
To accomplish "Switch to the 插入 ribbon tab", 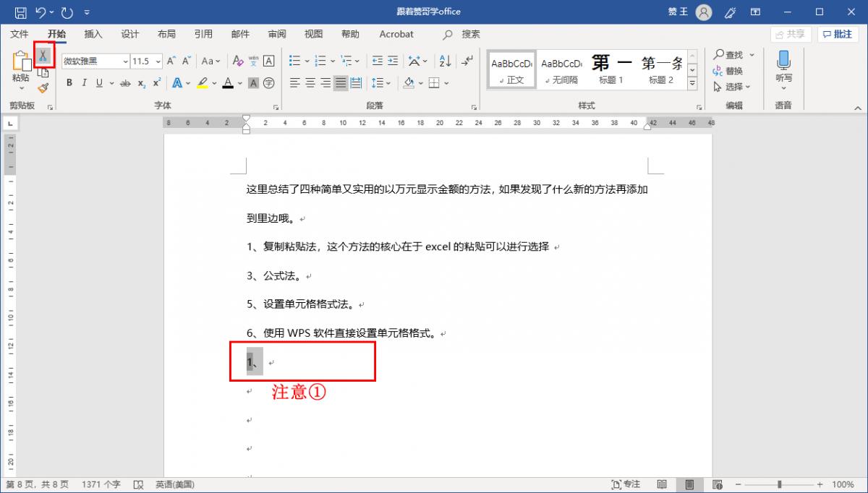I will coord(93,34).
